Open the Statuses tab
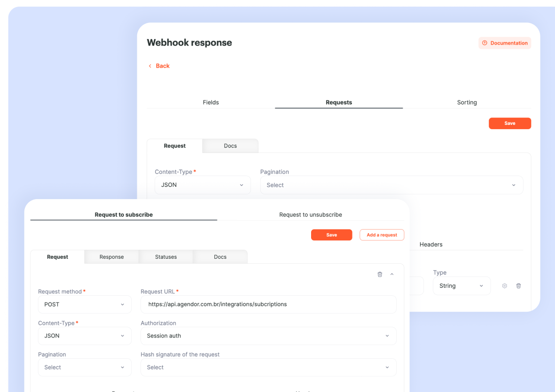This screenshot has height=392, width=555. pyautogui.click(x=166, y=257)
